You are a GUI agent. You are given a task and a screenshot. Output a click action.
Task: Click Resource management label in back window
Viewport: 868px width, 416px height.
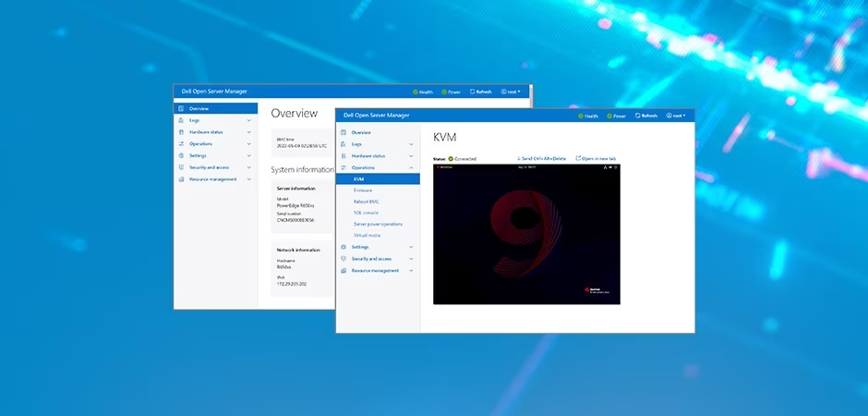212,179
